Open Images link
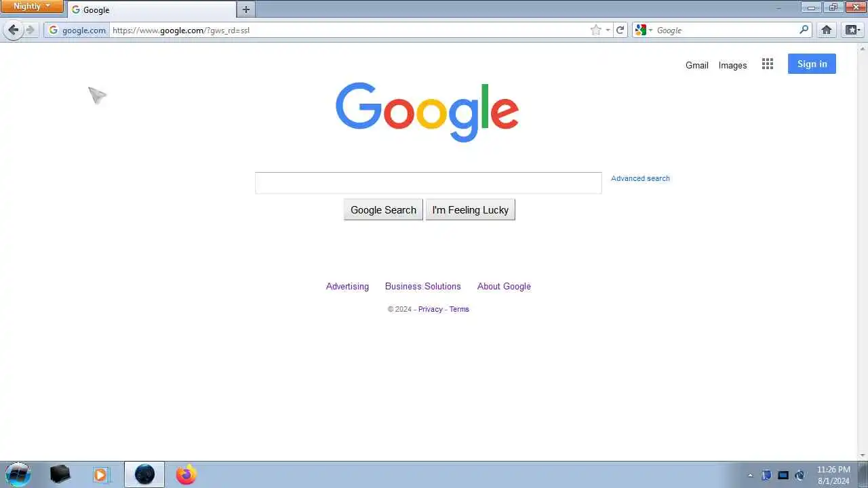 click(732, 65)
